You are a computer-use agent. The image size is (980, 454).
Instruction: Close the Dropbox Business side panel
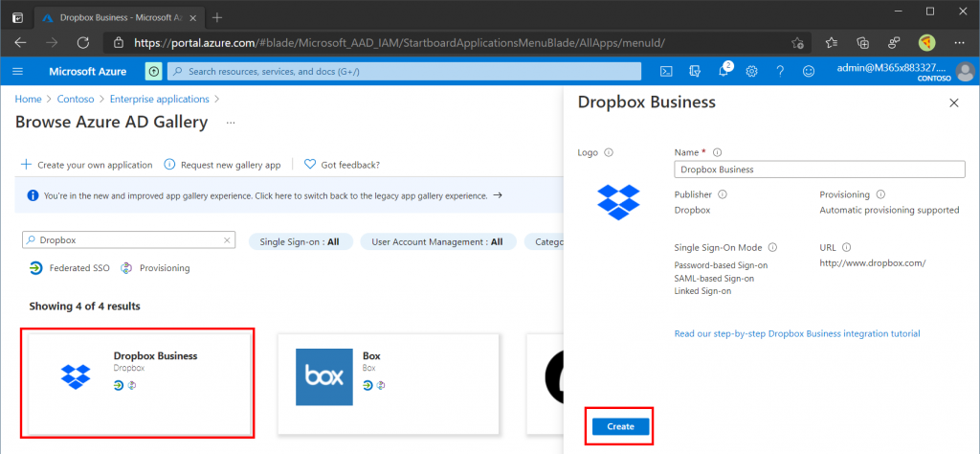click(x=954, y=103)
